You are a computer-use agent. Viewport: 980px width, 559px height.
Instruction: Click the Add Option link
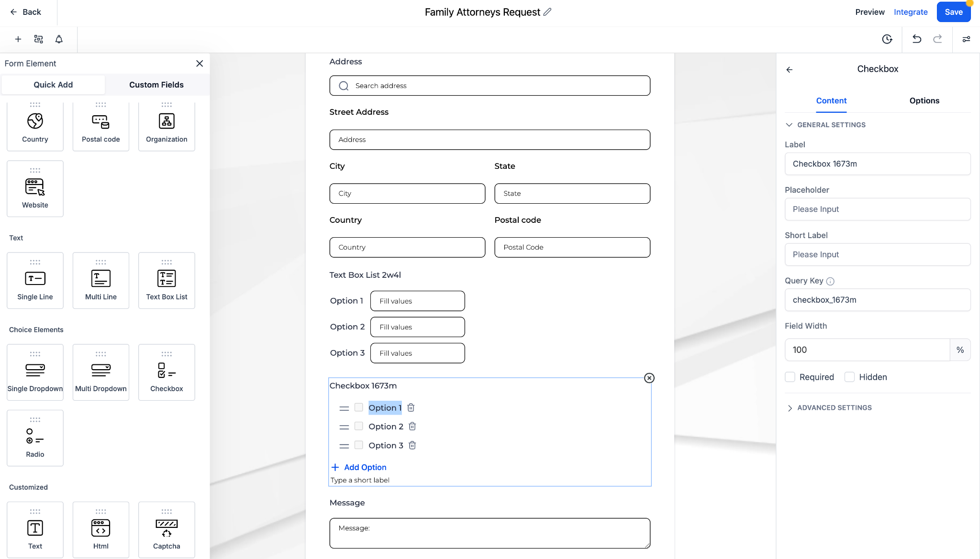coord(365,467)
